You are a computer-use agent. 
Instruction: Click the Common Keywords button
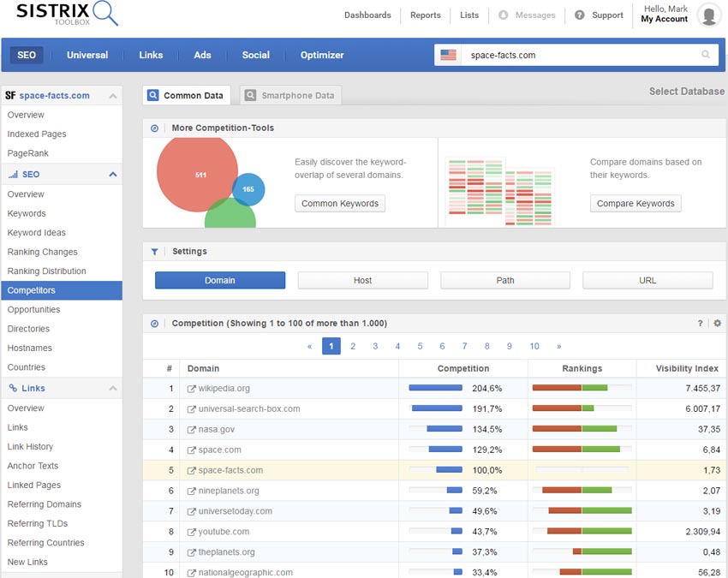click(340, 203)
